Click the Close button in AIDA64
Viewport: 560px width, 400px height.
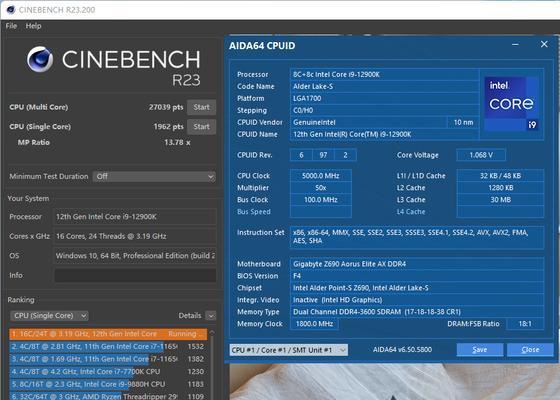tap(530, 350)
